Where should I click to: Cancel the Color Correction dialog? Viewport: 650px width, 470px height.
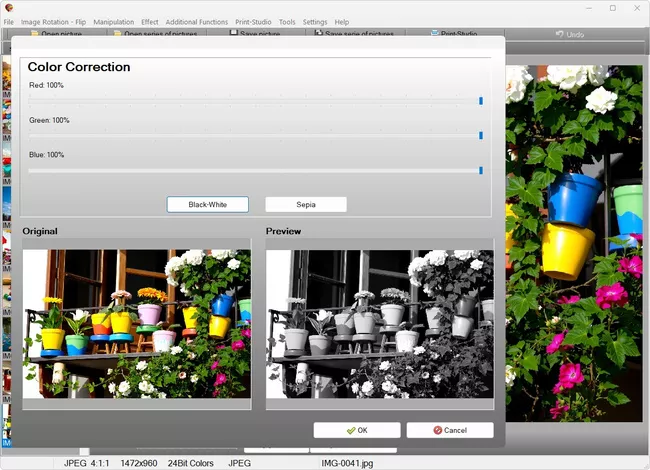[450, 430]
